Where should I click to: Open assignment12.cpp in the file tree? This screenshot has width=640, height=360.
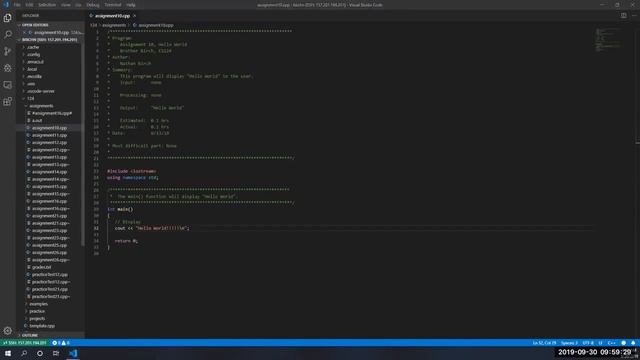[49, 142]
